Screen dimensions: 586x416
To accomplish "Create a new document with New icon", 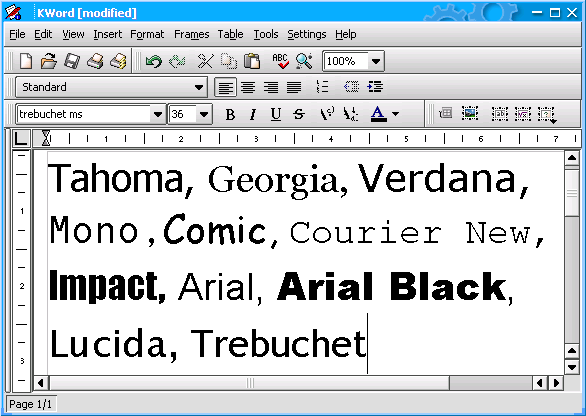I will tap(25, 61).
